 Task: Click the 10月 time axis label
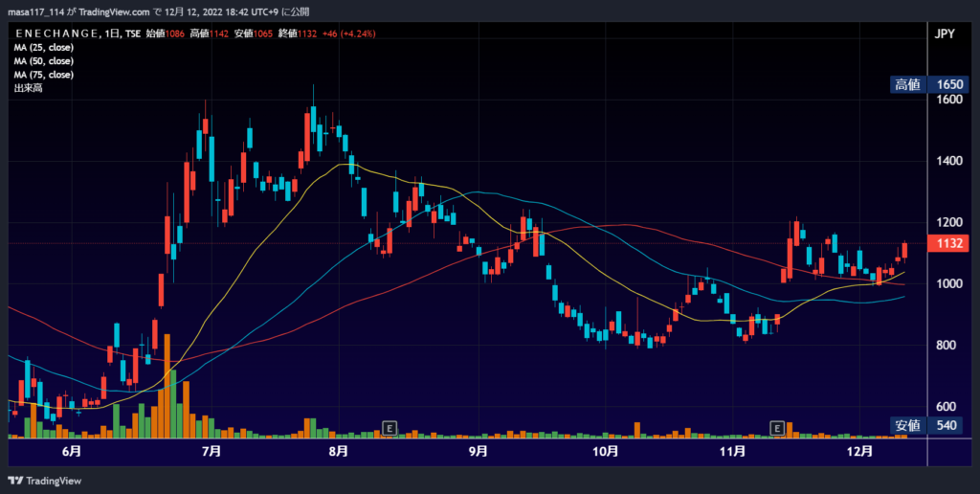click(x=605, y=452)
